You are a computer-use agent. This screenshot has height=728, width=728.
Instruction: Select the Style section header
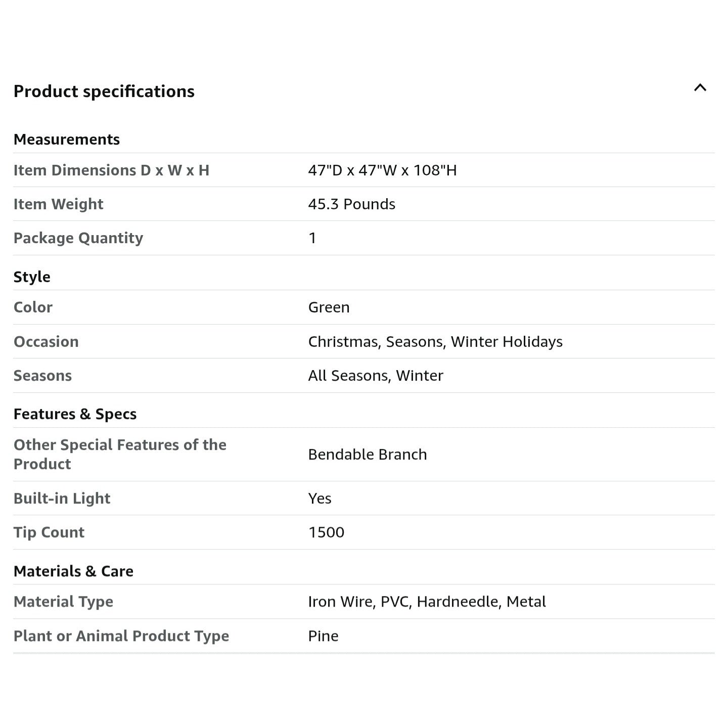tap(32, 277)
